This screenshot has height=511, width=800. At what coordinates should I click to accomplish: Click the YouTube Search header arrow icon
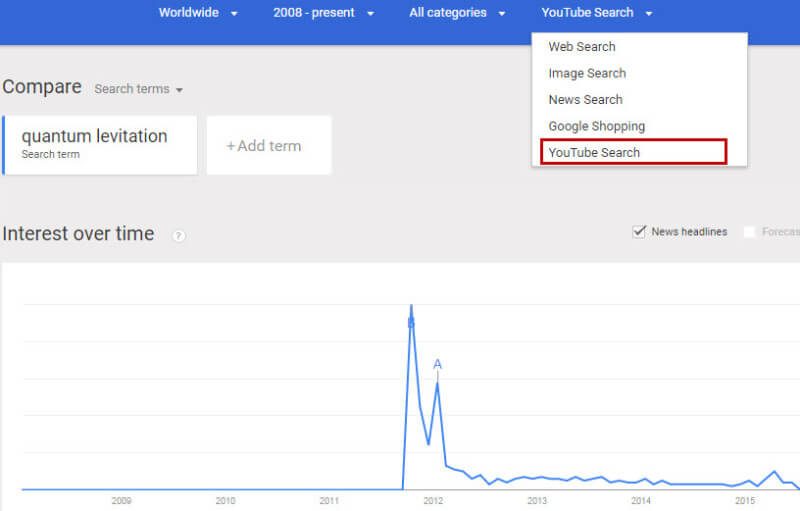649,14
